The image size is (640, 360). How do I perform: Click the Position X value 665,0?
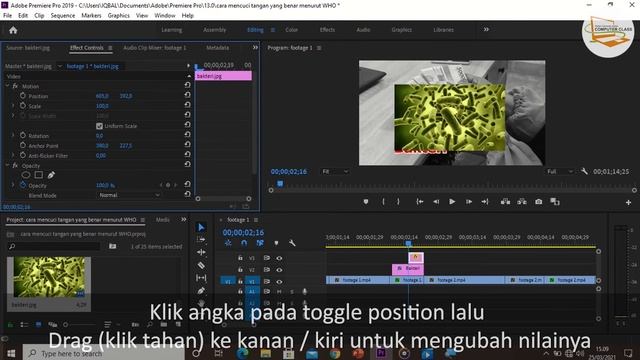point(102,96)
